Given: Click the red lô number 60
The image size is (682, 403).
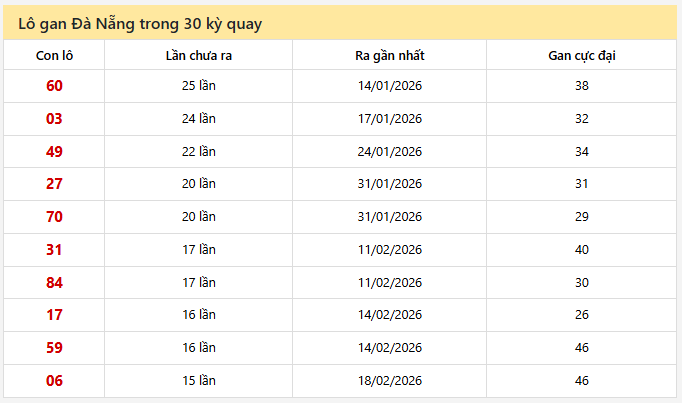Looking at the screenshot, I should click(x=54, y=86).
